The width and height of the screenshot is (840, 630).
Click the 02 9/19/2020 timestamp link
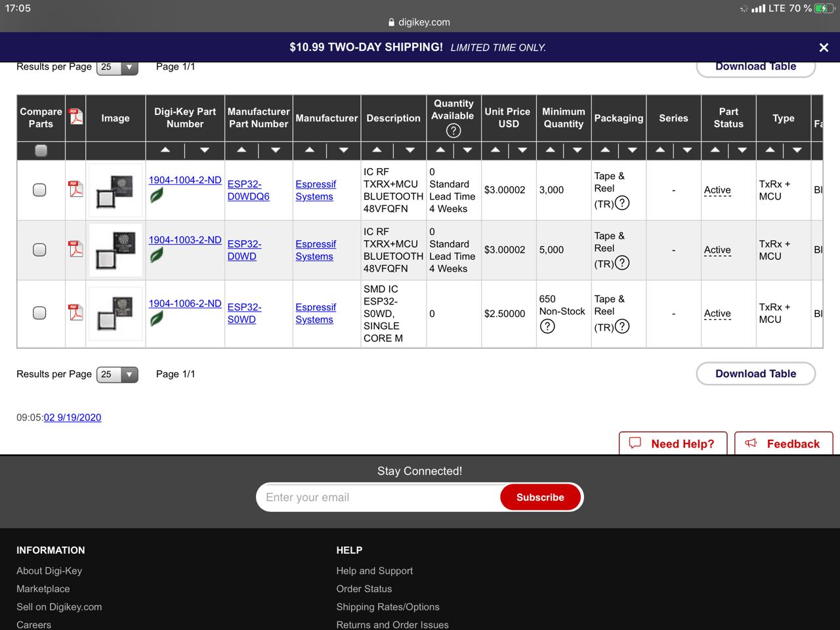[72, 417]
